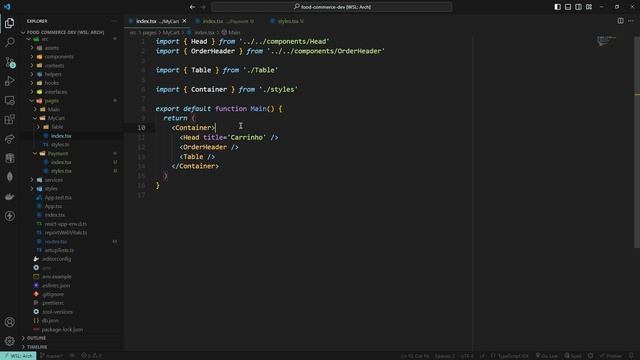This screenshot has height=360, width=640.
Task: Click the master branch status item
Action: coord(52,356)
